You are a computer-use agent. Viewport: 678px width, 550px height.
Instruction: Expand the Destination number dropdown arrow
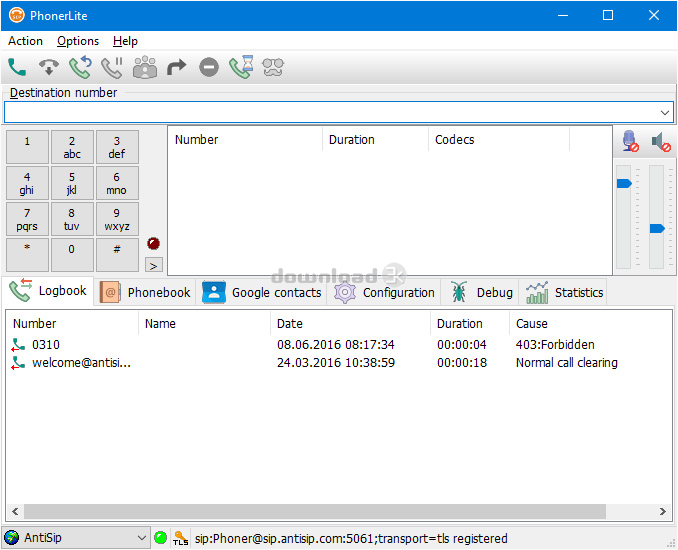(x=665, y=113)
